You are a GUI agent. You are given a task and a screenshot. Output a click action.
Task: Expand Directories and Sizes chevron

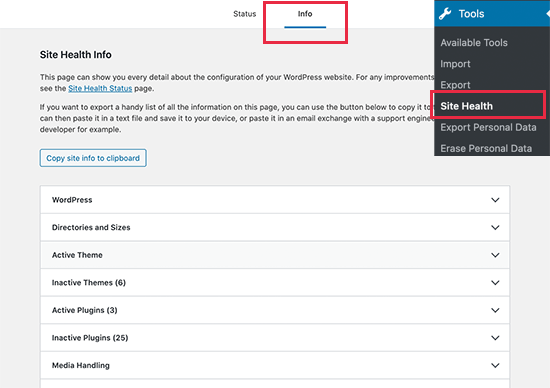click(495, 228)
